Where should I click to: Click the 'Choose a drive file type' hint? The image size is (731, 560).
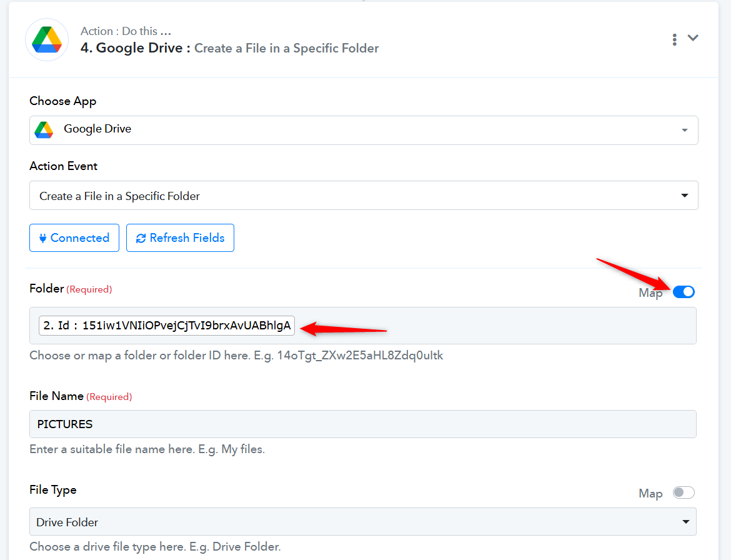point(155,546)
